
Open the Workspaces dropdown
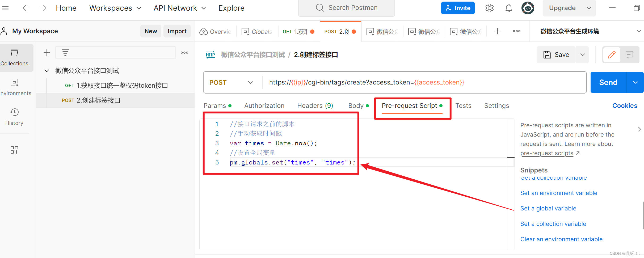click(x=115, y=8)
